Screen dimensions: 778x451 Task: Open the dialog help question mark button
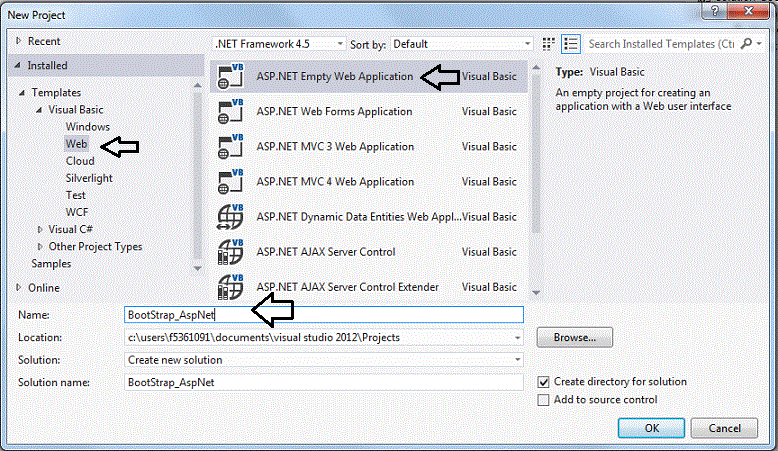pyautogui.click(x=714, y=10)
